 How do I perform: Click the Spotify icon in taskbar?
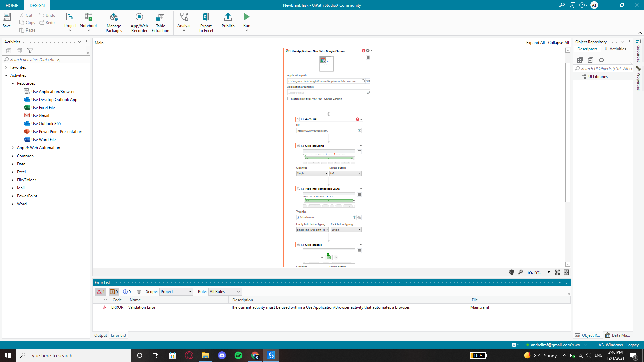click(x=238, y=355)
